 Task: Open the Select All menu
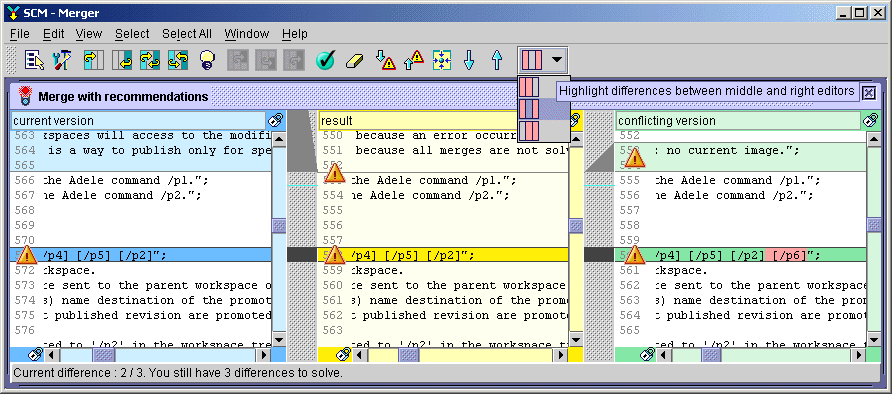(187, 34)
